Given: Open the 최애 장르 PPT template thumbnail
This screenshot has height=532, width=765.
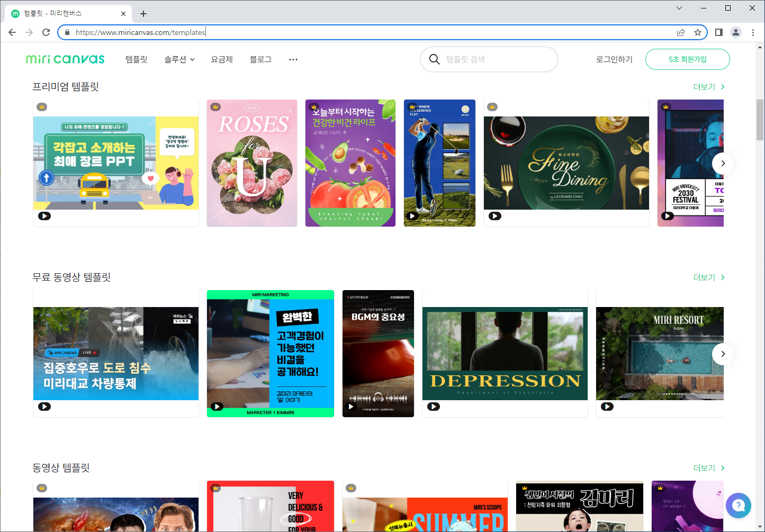Looking at the screenshot, I should click(116, 163).
